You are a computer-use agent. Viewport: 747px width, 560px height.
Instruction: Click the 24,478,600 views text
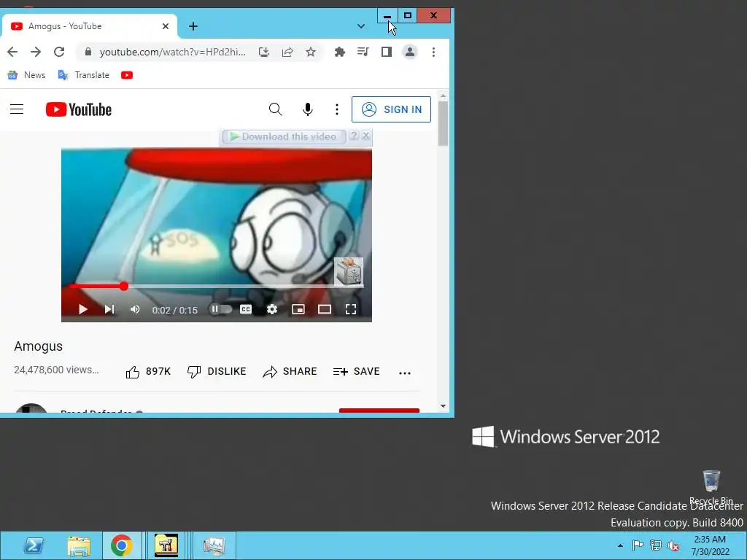click(x=56, y=370)
